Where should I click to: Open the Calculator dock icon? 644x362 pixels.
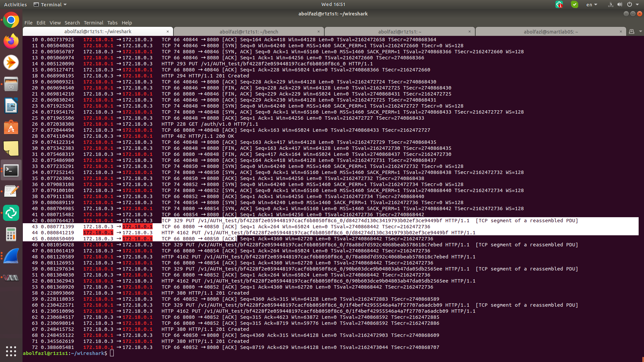[x=11, y=234]
